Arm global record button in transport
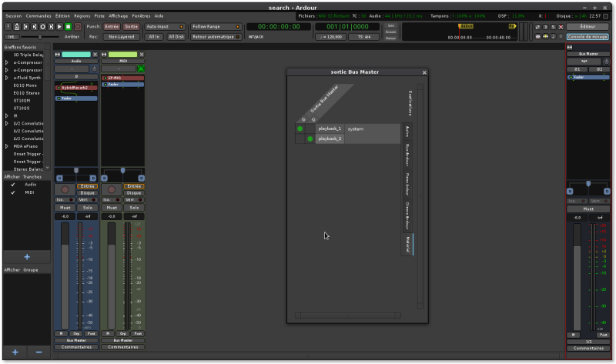 [x=78, y=27]
